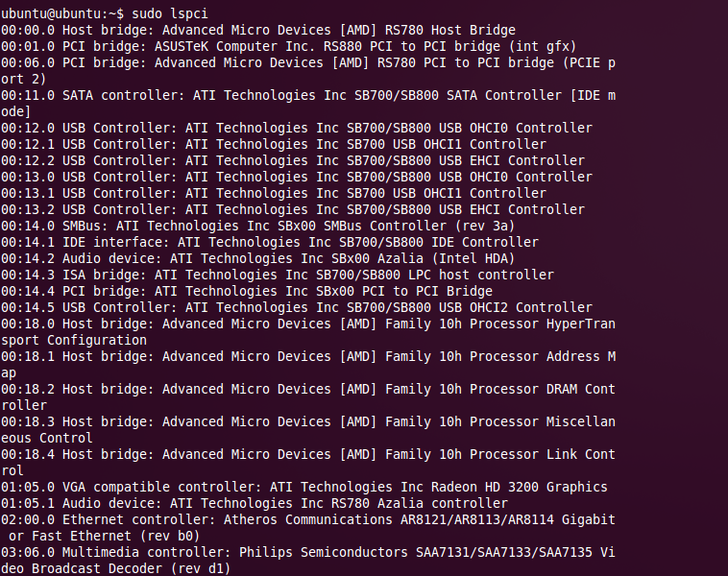Screen dimensions: 728x576
Task: Click the 00:14.0 SMBus Controller line
Action: tap(257, 226)
